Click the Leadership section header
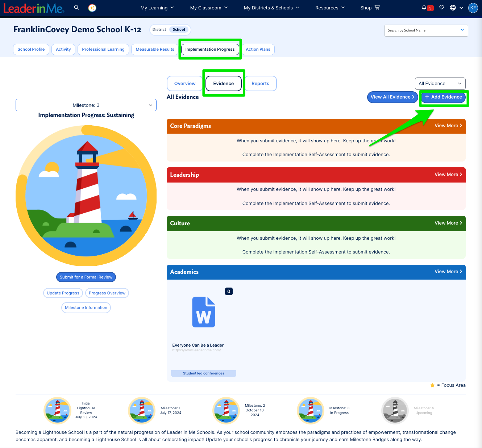This screenshot has height=448, width=482. (316, 175)
